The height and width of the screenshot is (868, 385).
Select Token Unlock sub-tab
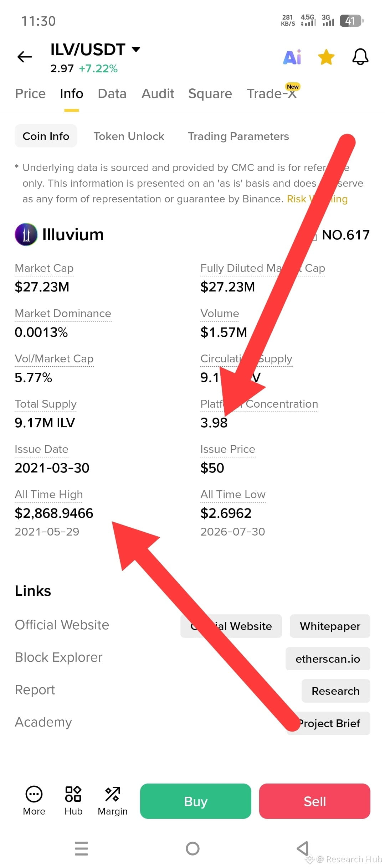coord(129,136)
